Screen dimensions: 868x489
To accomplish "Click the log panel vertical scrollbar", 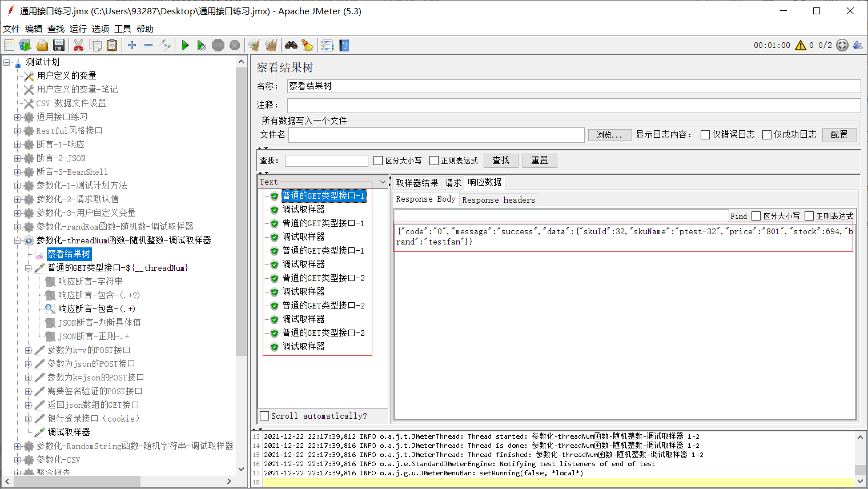I will [860, 470].
